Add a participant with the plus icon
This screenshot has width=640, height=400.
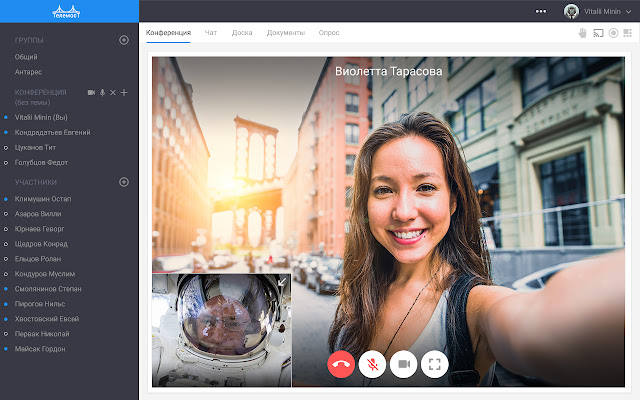tap(124, 93)
